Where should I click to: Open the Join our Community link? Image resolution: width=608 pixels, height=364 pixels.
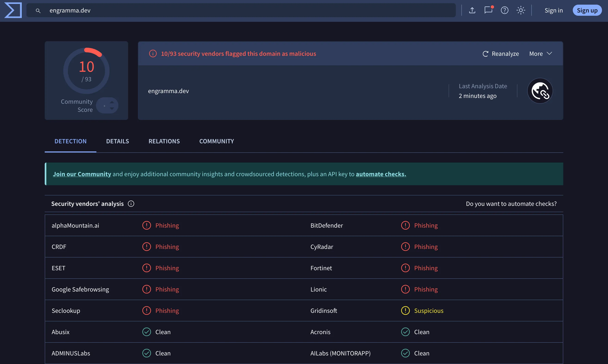[x=82, y=174]
